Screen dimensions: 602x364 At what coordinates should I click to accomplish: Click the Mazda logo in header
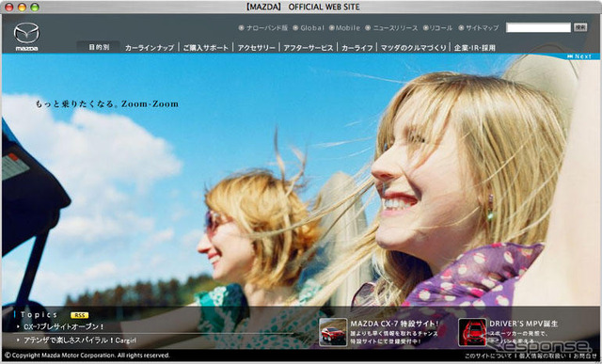point(26,37)
